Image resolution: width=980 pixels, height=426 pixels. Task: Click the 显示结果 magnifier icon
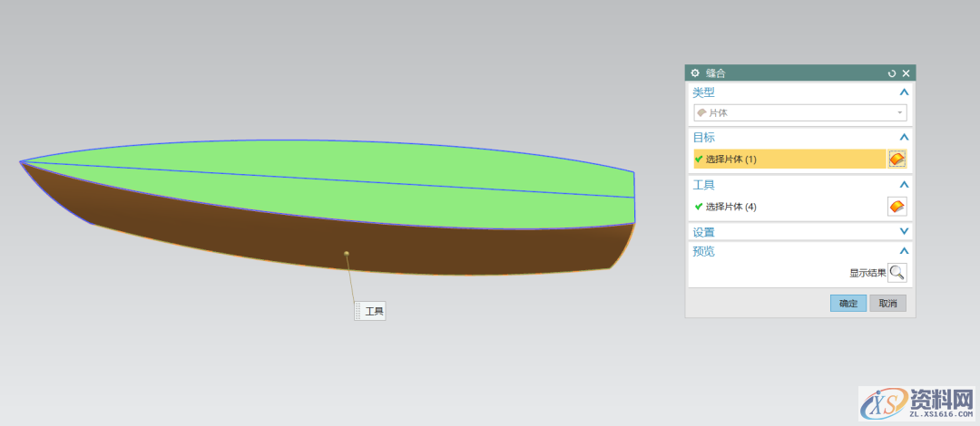(x=897, y=272)
